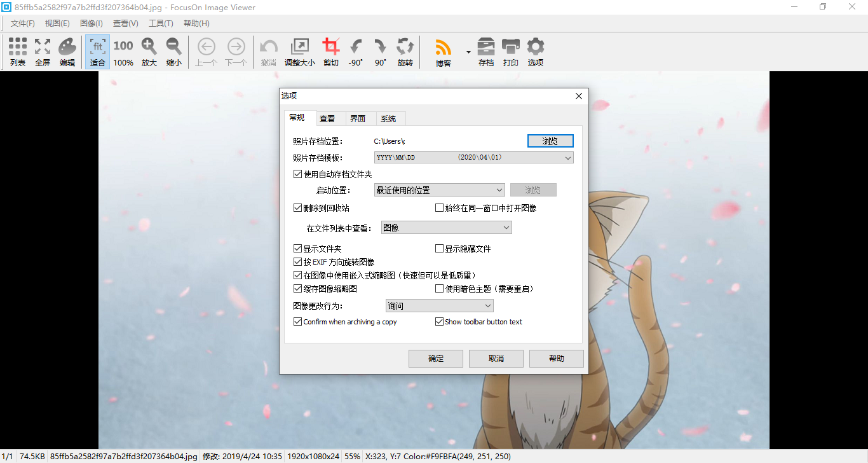Click the FocusOn app icon in title bar
868x463 pixels.
click(x=6, y=7)
